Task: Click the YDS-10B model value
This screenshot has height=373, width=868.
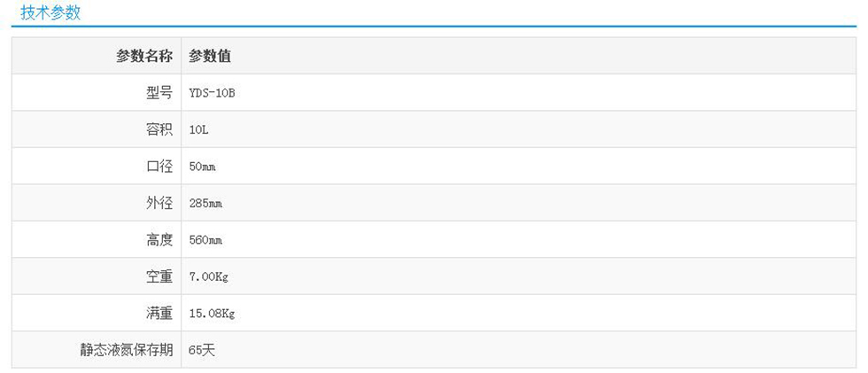Action: (212, 93)
